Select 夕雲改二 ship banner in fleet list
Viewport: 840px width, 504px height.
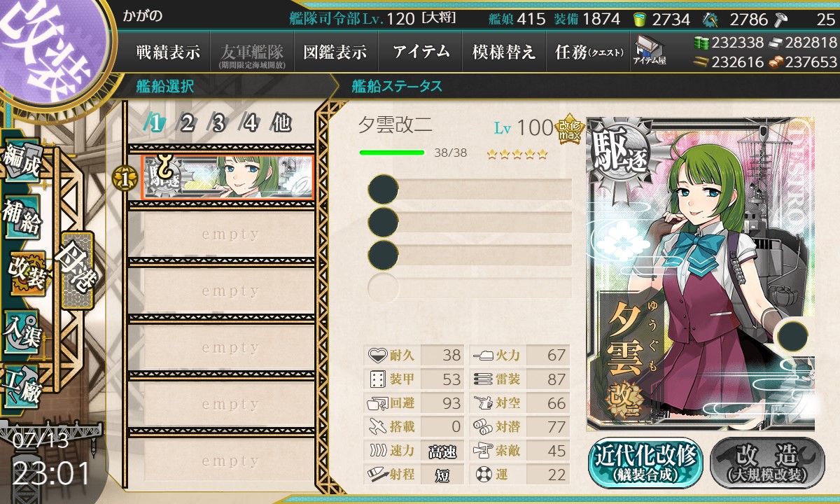pos(227,177)
